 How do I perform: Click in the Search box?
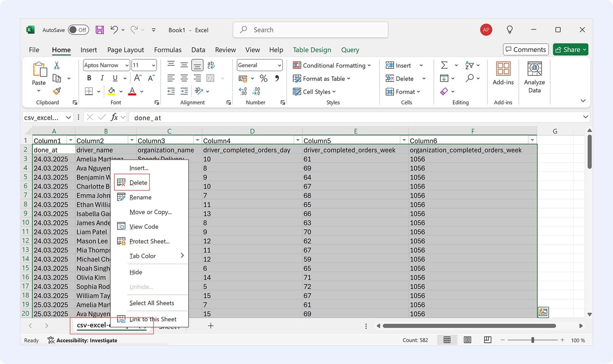pos(311,30)
